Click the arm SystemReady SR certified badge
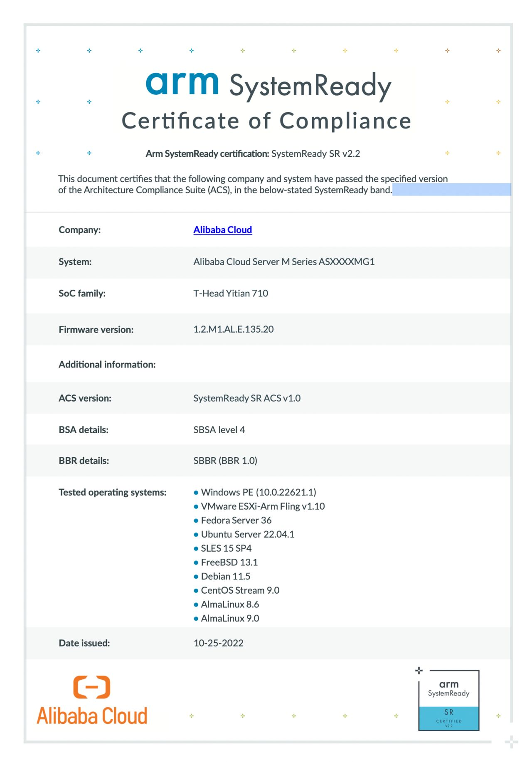Screen dimensions: 532x762 (448, 700)
